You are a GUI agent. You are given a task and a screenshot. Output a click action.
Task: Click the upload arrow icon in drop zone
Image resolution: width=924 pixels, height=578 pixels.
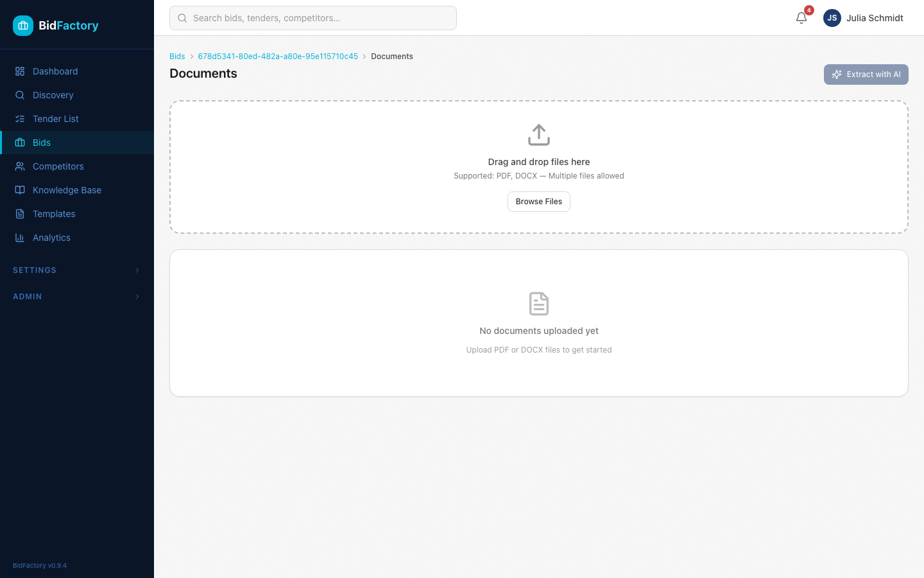pos(539,135)
